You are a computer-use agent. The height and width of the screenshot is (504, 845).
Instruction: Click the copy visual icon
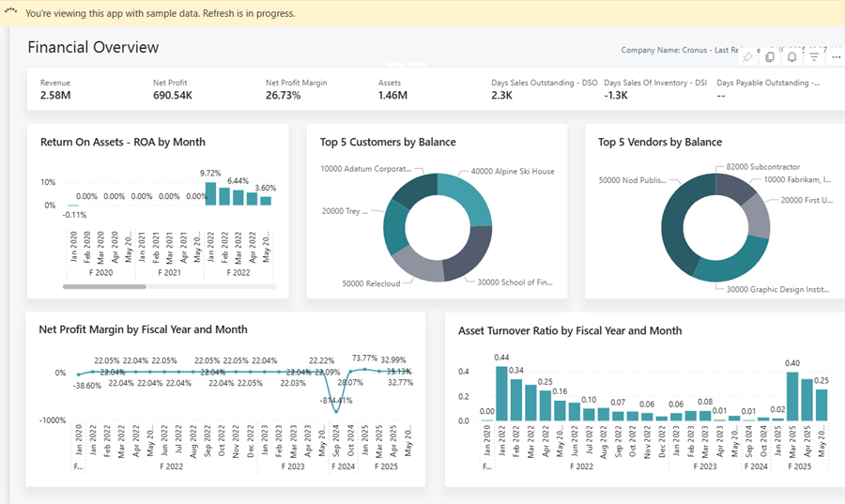coord(770,57)
